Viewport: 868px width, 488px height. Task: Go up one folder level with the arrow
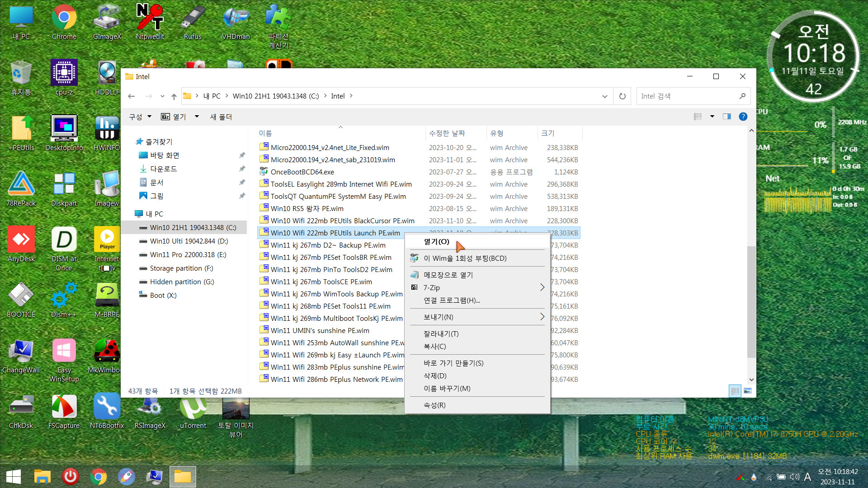point(174,96)
